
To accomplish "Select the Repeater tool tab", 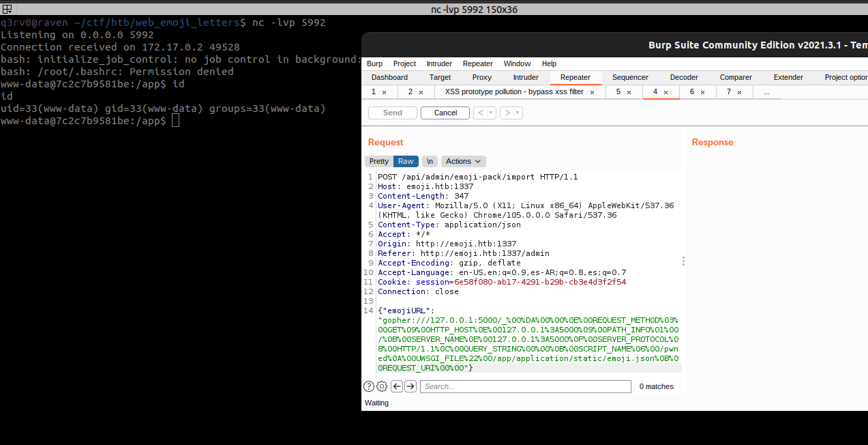I will click(575, 77).
